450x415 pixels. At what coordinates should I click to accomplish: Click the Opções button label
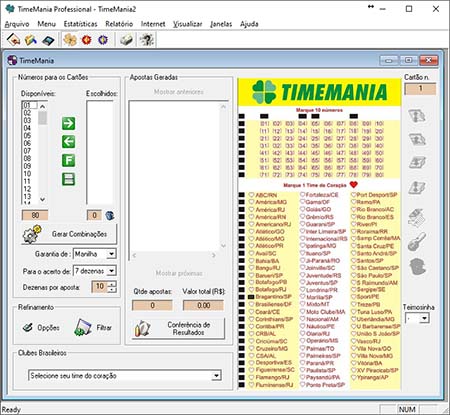click(x=48, y=328)
